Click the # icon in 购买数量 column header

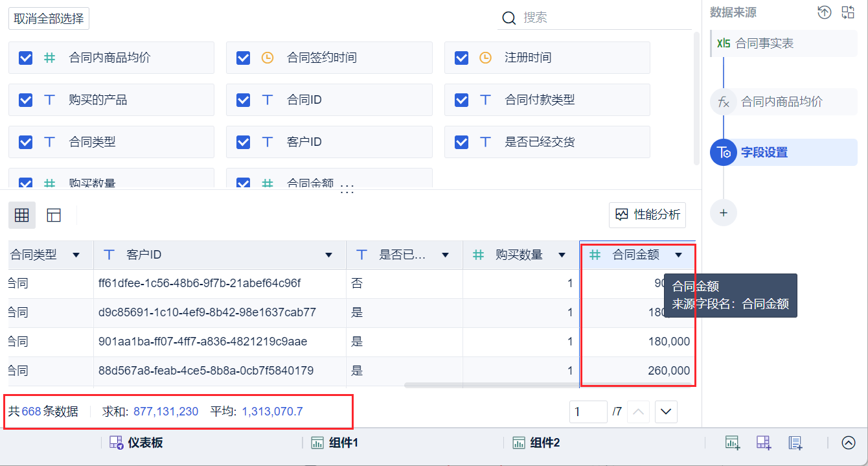click(478, 255)
